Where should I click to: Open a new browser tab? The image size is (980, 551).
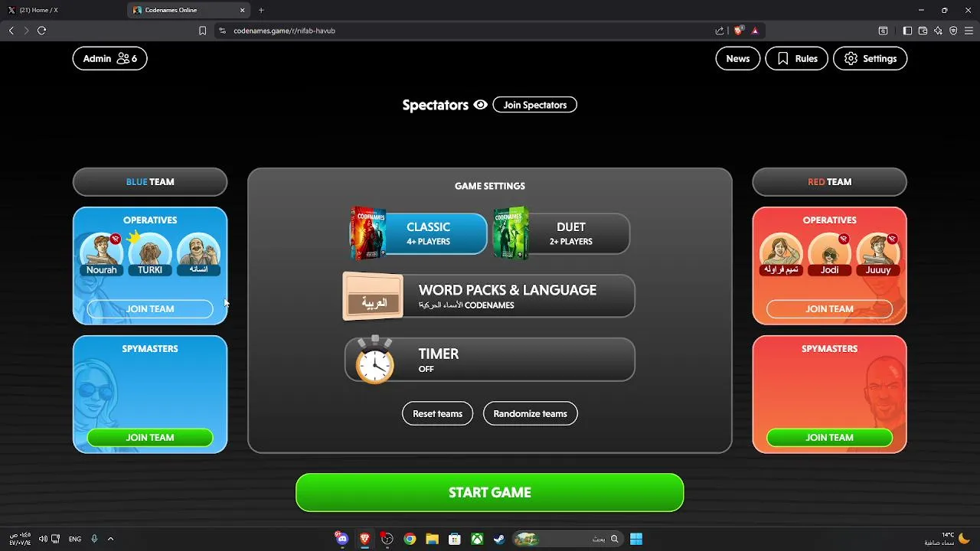(261, 10)
